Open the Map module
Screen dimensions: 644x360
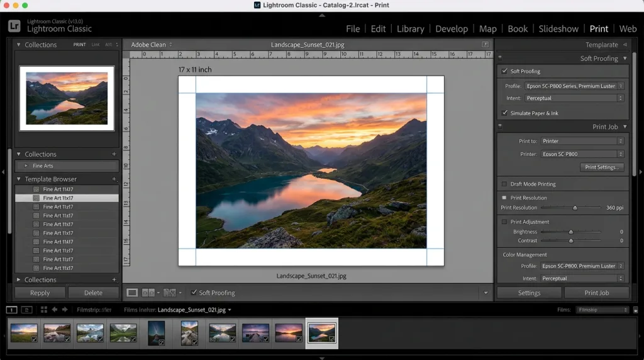[x=487, y=29]
